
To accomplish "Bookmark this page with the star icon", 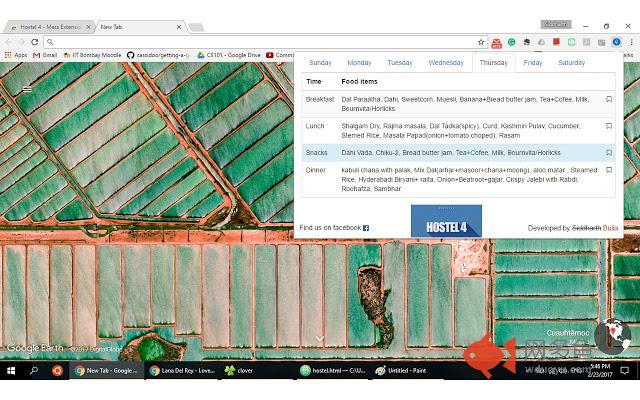I will click(481, 42).
